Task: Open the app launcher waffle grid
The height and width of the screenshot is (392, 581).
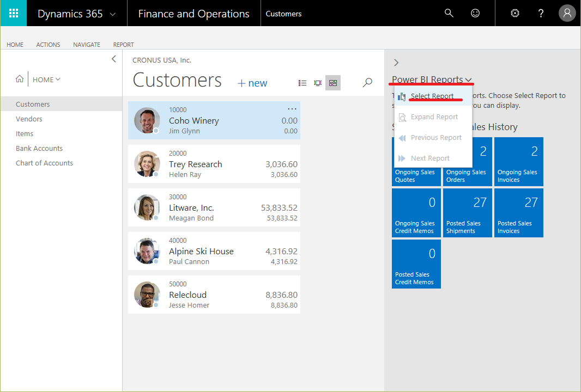Action: (x=14, y=13)
